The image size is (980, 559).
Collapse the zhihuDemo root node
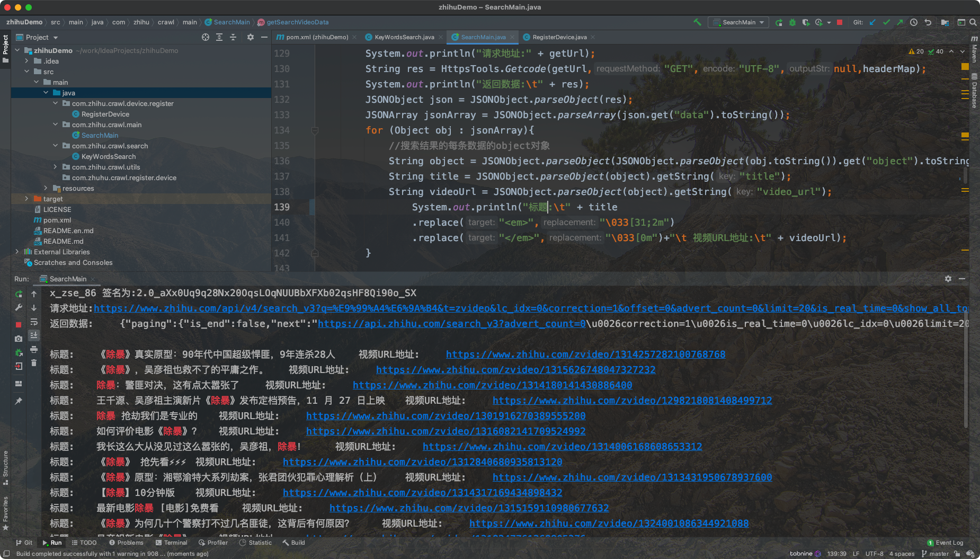(x=17, y=50)
